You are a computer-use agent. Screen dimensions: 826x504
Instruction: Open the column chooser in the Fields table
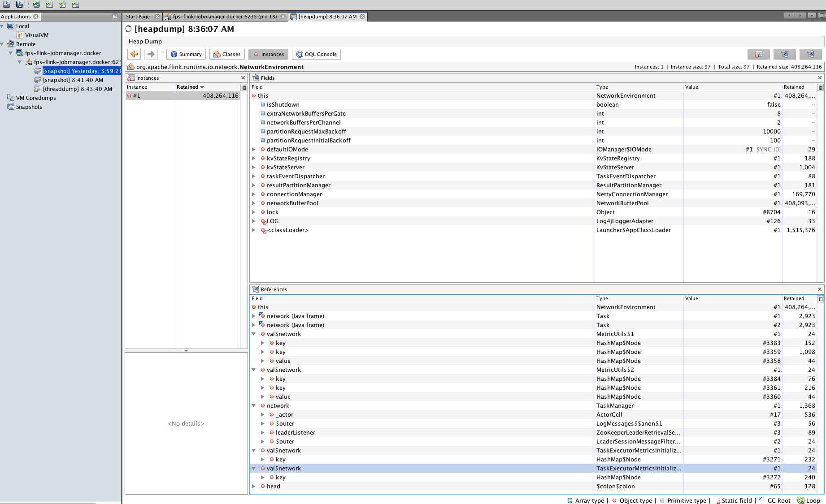821,87
